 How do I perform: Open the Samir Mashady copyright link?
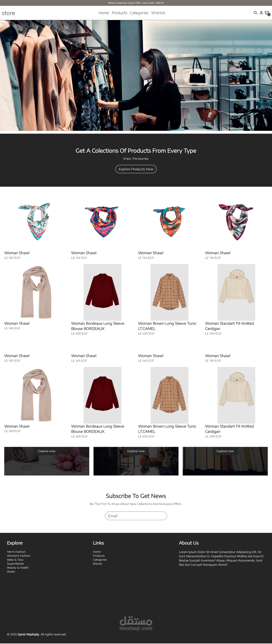pos(28,634)
